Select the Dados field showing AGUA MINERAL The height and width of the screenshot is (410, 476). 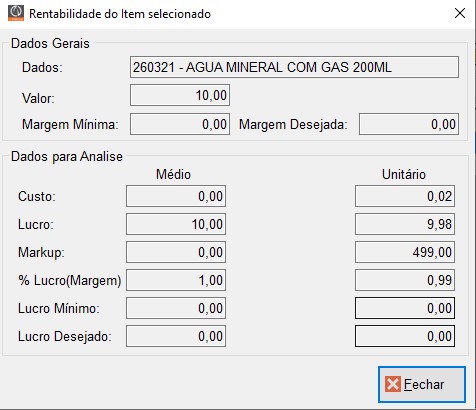[x=294, y=67]
